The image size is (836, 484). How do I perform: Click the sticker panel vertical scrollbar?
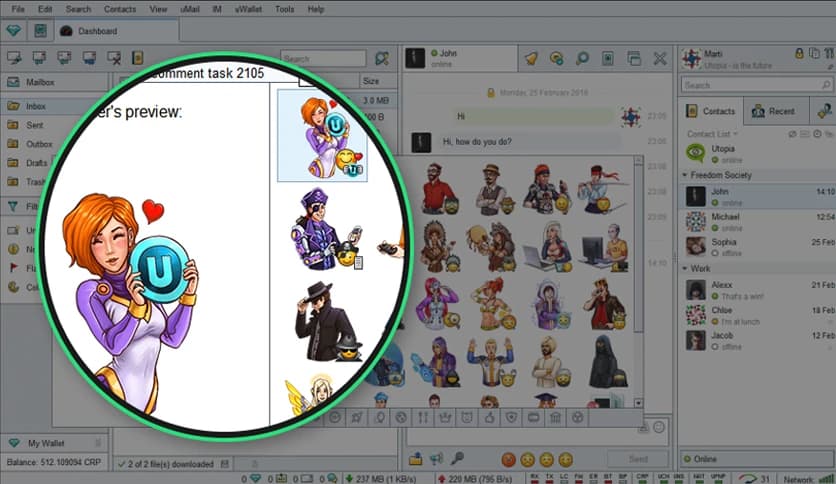point(638,248)
